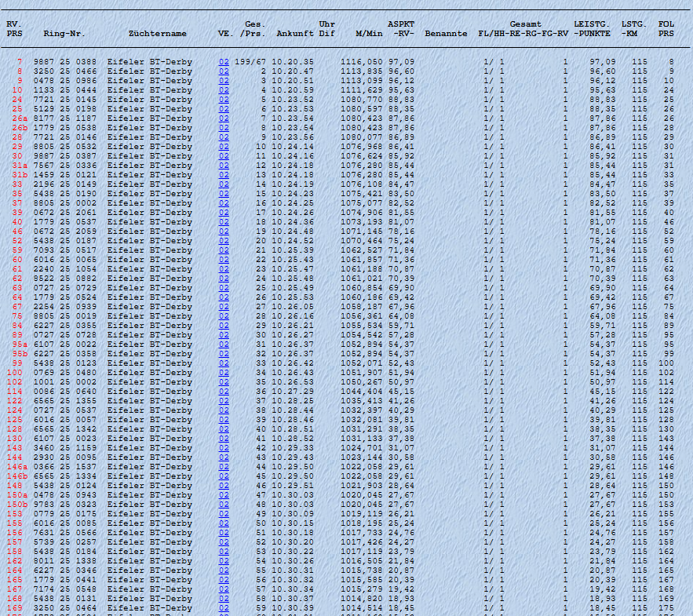Click the 02 link in RV rank 10 row
The width and height of the screenshot is (693, 616).
coord(224,90)
